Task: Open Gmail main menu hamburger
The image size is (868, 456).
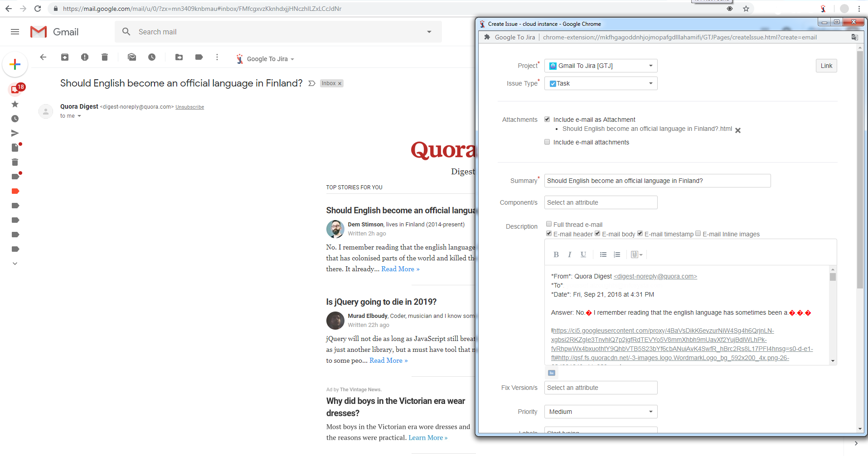Action: click(15, 32)
